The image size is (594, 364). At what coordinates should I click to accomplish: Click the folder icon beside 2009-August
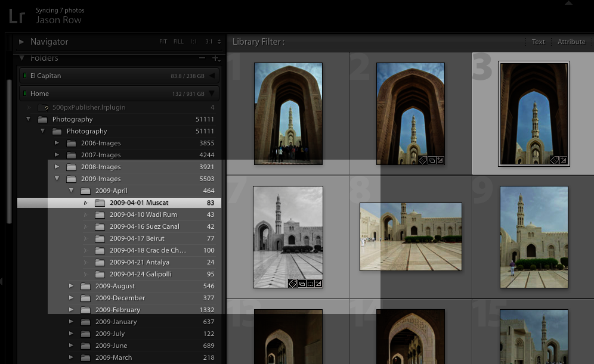click(85, 286)
